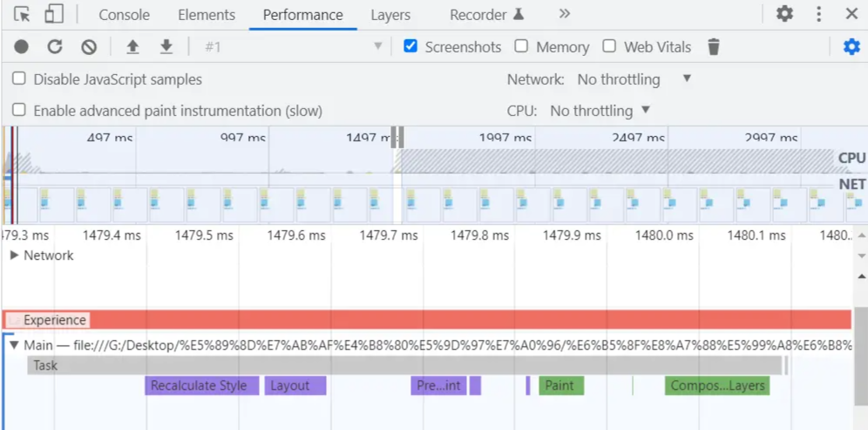The width and height of the screenshot is (868, 430).
Task: Start recording with the Record button
Action: coord(21,47)
